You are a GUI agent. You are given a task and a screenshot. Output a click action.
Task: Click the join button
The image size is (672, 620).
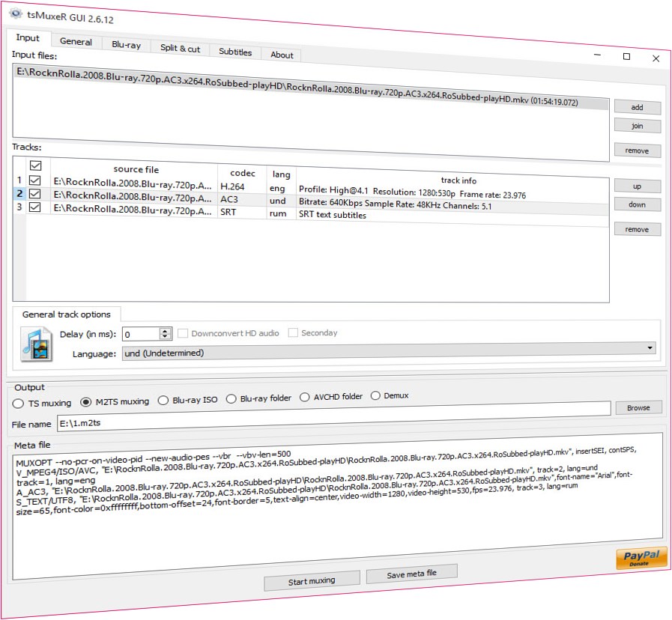tap(638, 126)
